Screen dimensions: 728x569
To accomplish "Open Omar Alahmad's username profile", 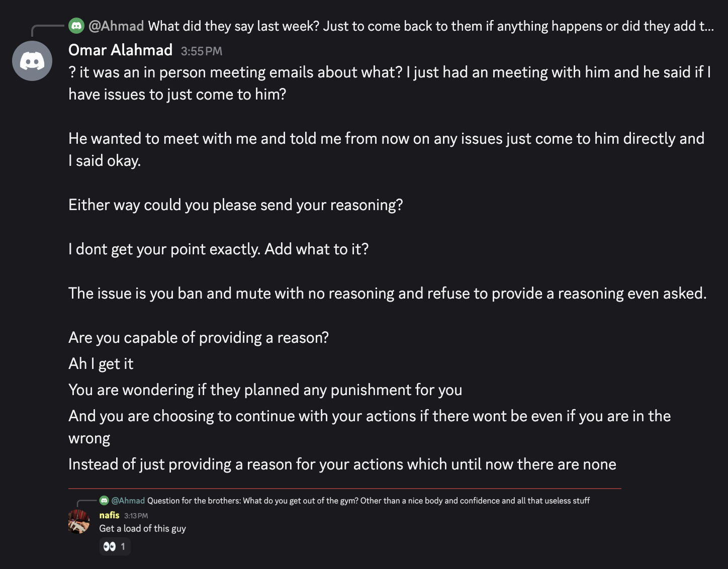I will [120, 50].
